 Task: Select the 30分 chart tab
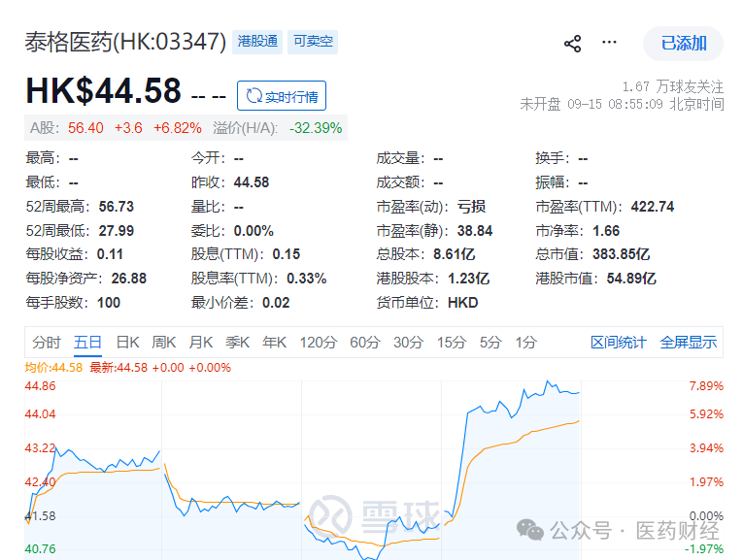(409, 342)
